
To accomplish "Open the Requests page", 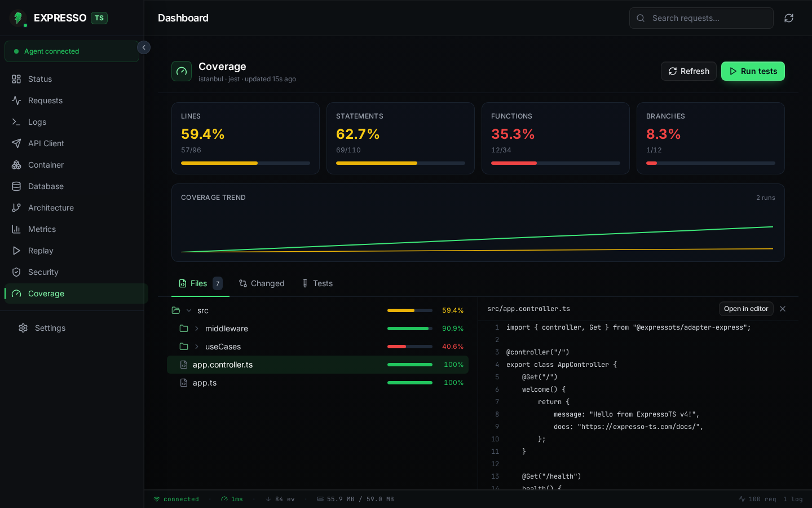I will coord(74,100).
